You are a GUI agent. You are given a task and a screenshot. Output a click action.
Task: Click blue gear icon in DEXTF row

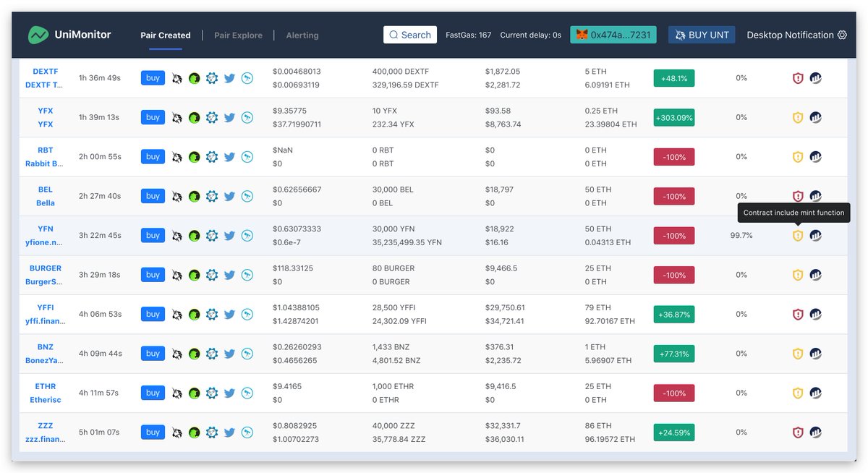[212, 78]
